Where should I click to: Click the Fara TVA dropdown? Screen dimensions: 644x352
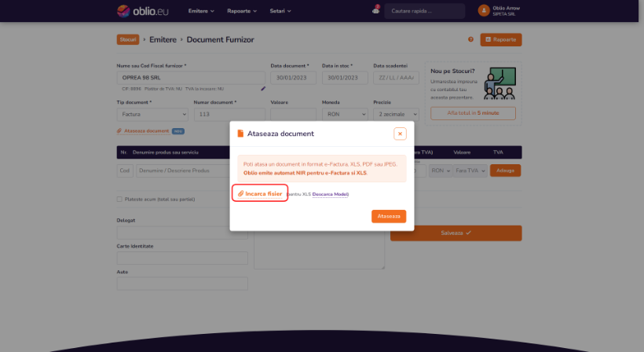[470, 170]
